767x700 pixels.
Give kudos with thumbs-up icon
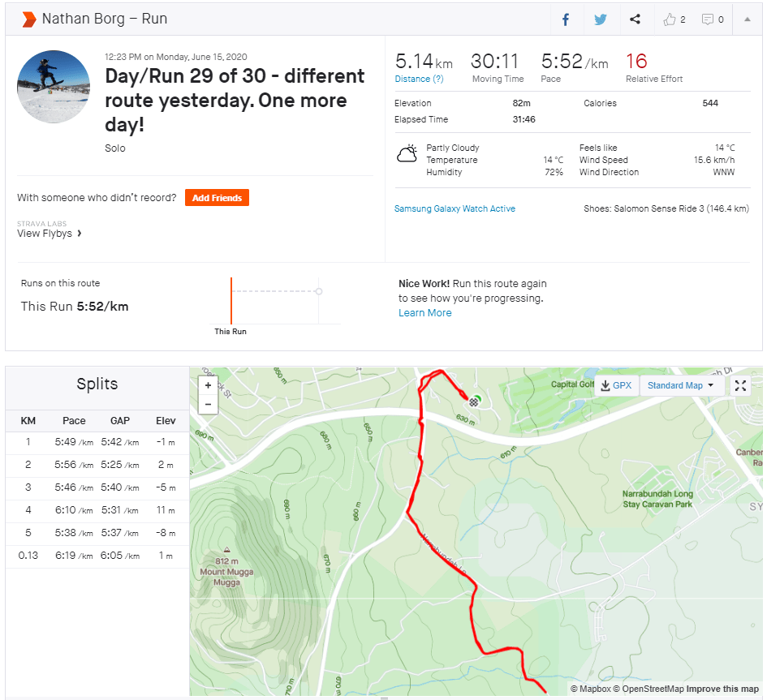674,19
